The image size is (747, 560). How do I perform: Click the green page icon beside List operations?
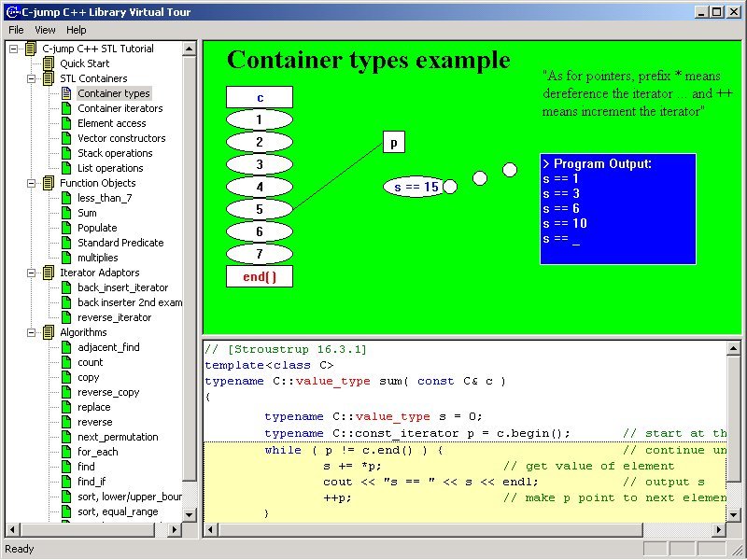click(x=66, y=168)
